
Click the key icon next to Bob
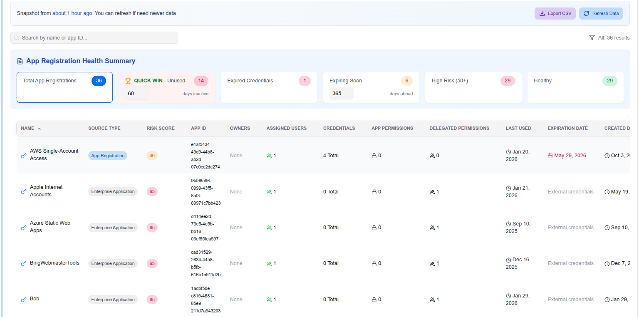24,299
